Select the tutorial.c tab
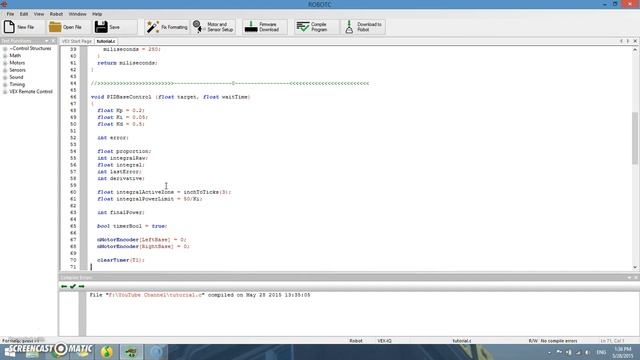This screenshot has height=360, width=640. (106, 41)
